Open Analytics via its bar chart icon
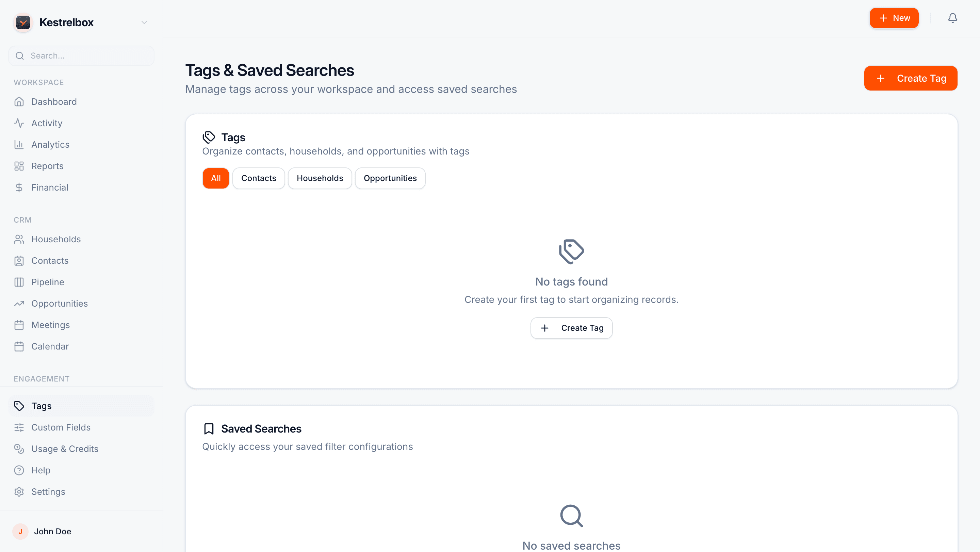 19,145
